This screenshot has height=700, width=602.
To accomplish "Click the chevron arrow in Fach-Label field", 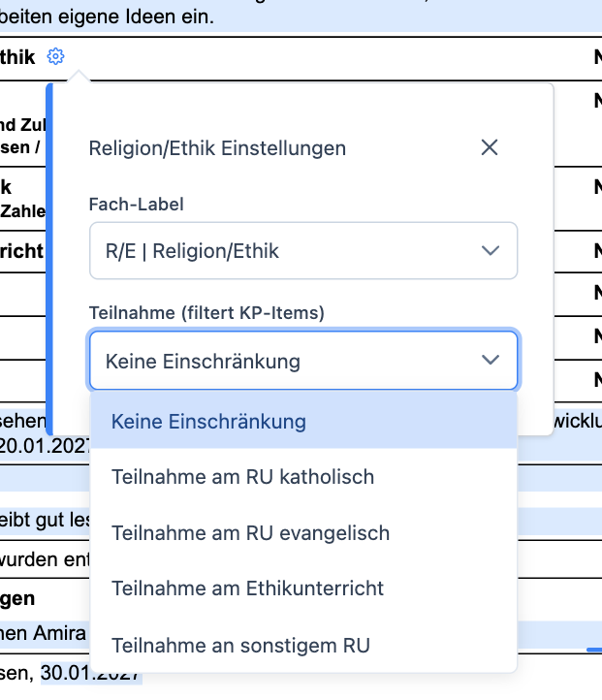I will coord(491,250).
